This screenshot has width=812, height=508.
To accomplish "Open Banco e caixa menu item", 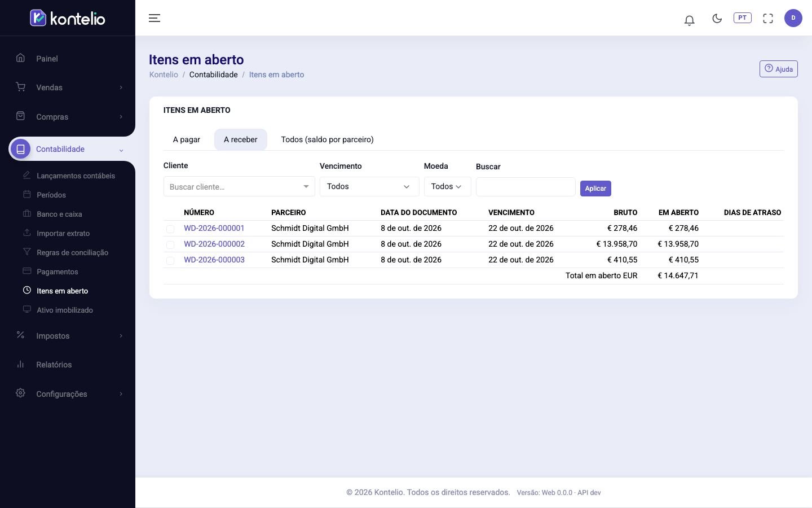I will click(x=59, y=214).
